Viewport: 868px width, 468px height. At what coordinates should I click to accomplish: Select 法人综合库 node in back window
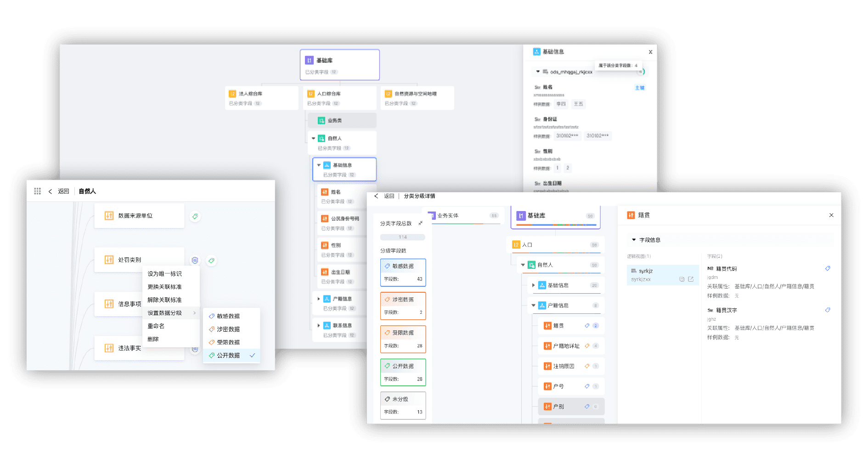(262, 98)
